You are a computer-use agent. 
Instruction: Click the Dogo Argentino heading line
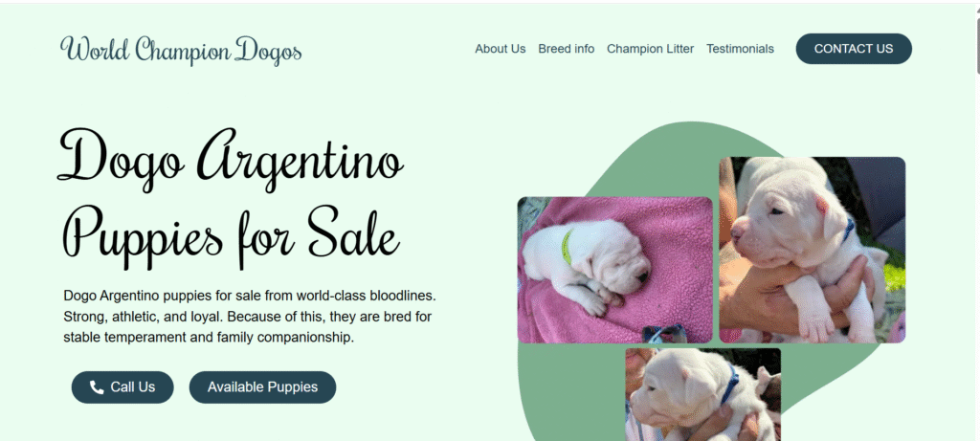(x=232, y=161)
